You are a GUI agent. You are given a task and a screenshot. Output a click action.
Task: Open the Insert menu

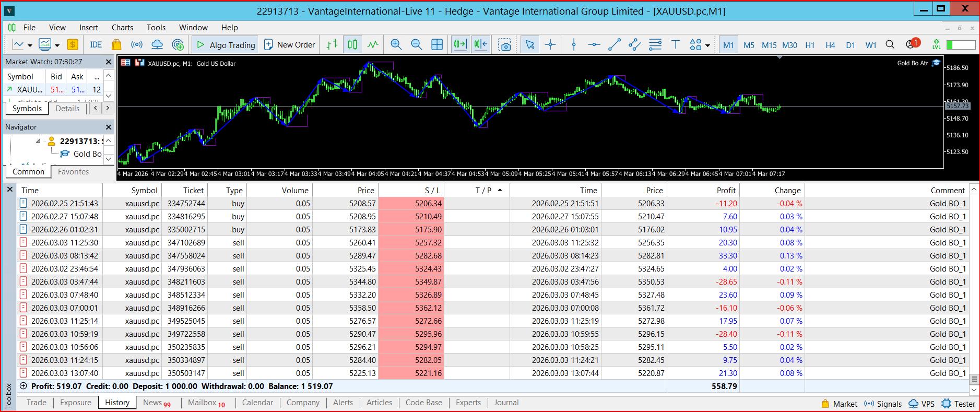89,28
